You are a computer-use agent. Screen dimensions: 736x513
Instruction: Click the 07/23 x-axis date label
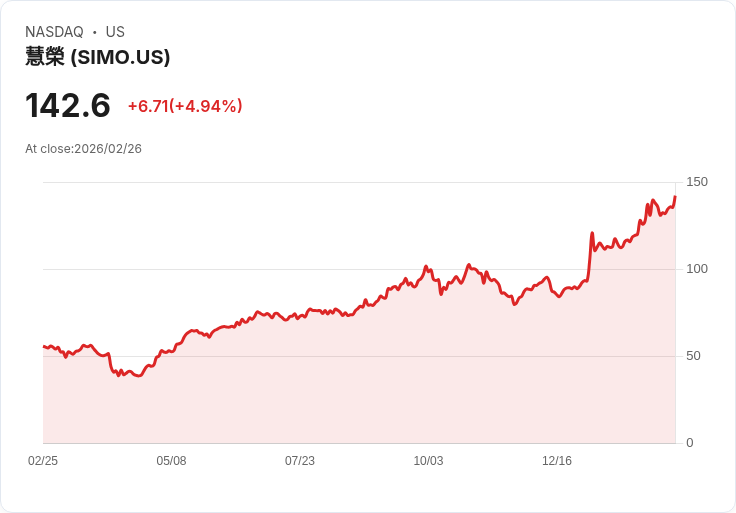pyautogui.click(x=300, y=461)
